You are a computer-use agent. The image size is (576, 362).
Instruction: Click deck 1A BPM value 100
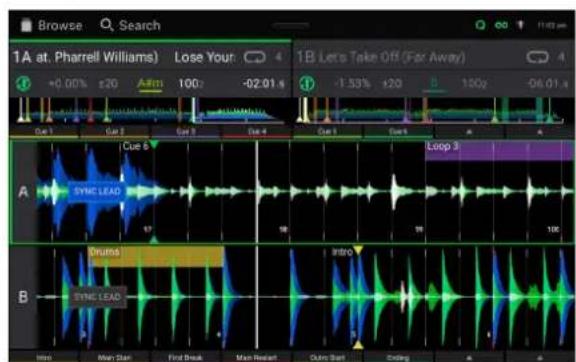point(190,84)
